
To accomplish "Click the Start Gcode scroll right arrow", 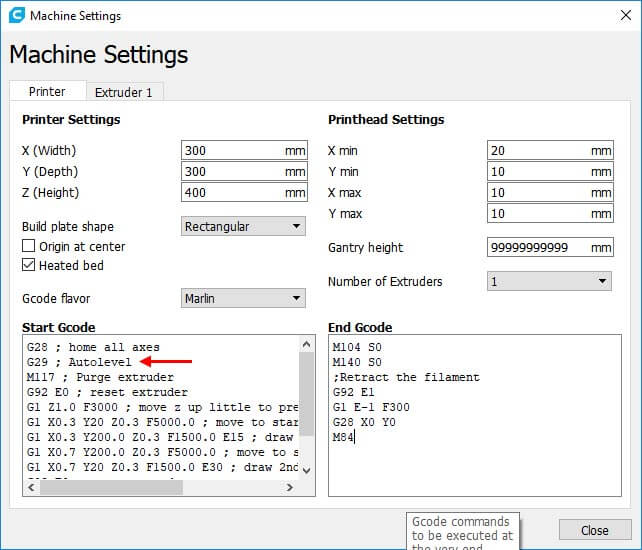I will point(290,487).
